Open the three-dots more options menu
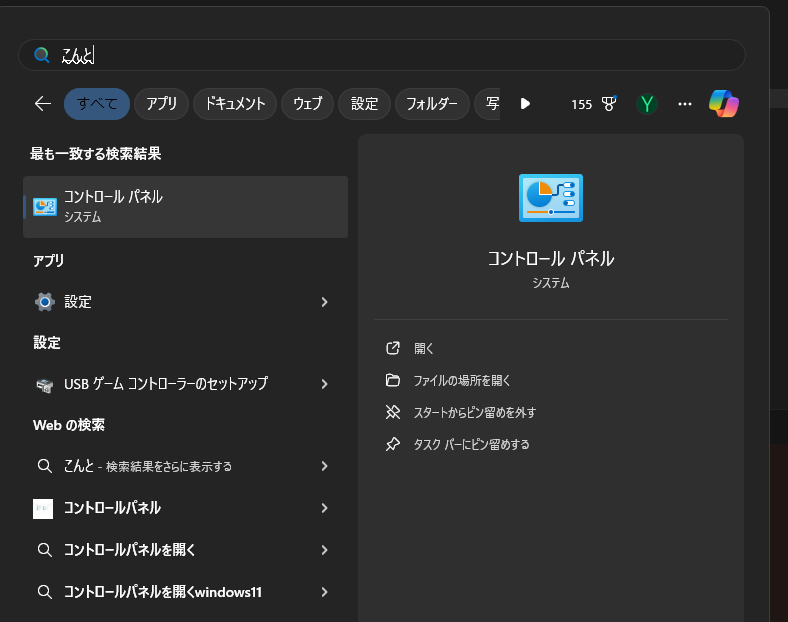Viewport: 788px width, 622px height. click(684, 104)
